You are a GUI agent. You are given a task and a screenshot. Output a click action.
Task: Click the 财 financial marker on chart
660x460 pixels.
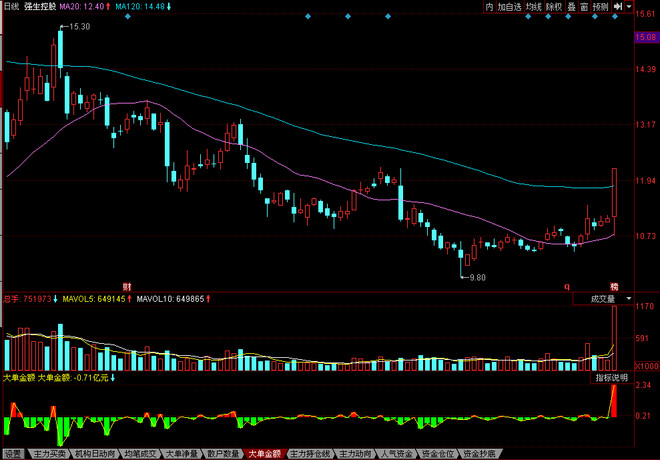tap(127, 287)
